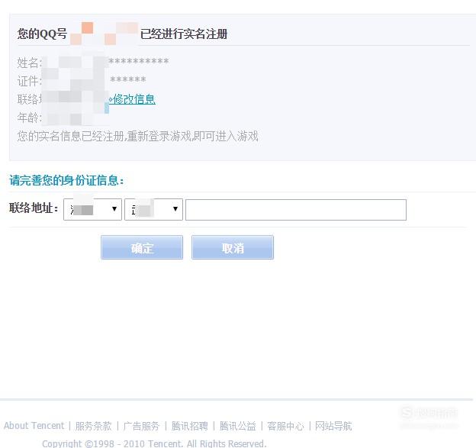Image resolution: width=476 pixels, height=448 pixels.
Task: Select the heading 请完善您的身份证信息
Action: coord(66,180)
